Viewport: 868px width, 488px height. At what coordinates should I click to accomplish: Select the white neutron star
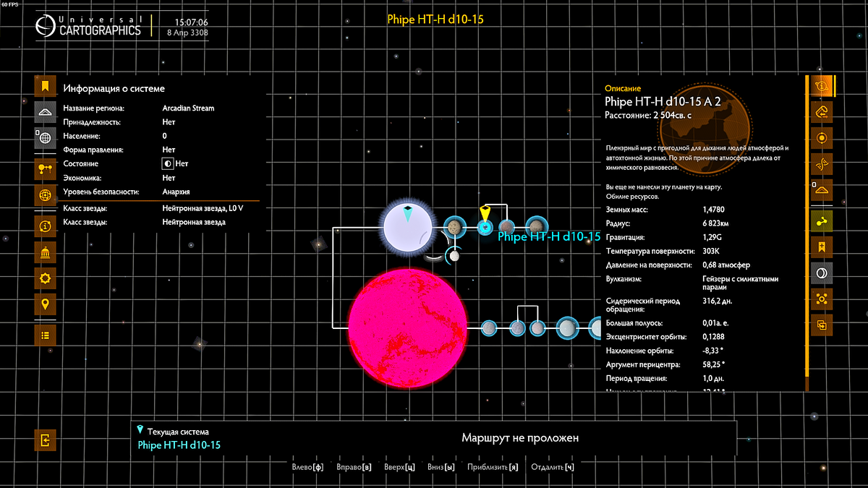[x=407, y=228]
